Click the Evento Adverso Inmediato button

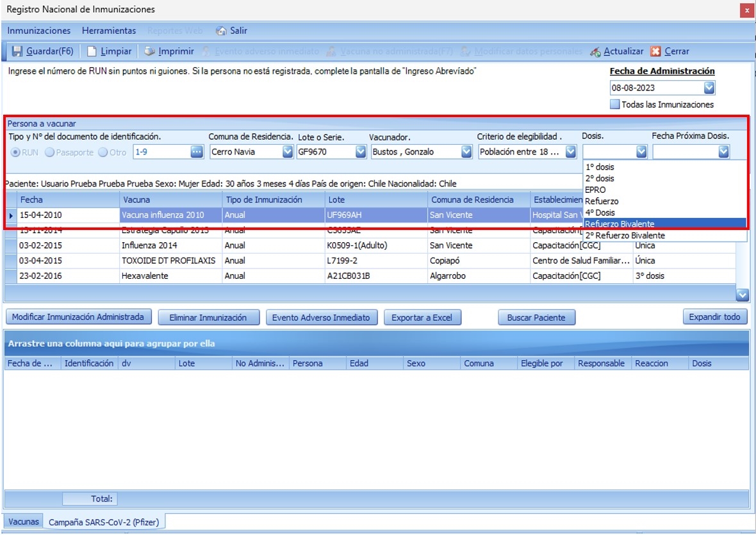(x=321, y=318)
